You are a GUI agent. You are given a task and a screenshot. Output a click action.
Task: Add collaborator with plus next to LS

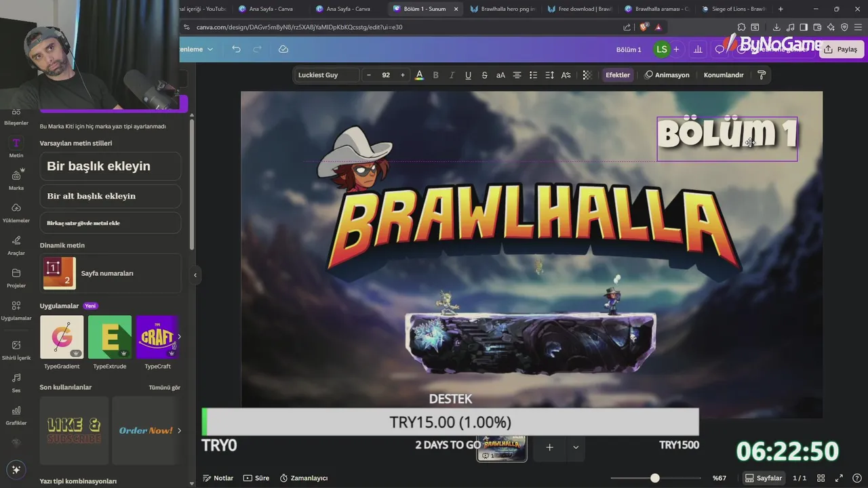(x=676, y=49)
